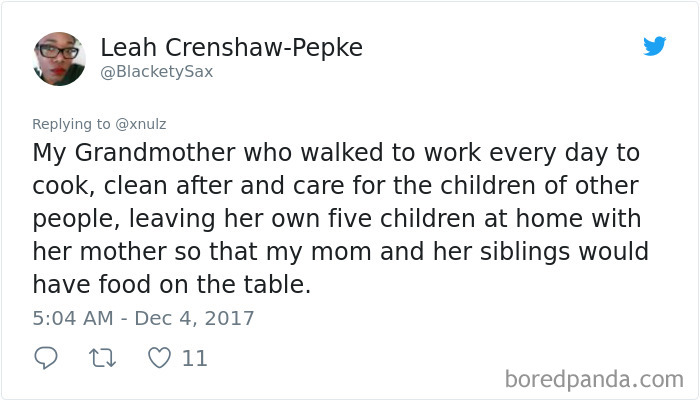Click the blue Twitter bird logo
700x401 pixels.
pyautogui.click(x=654, y=46)
